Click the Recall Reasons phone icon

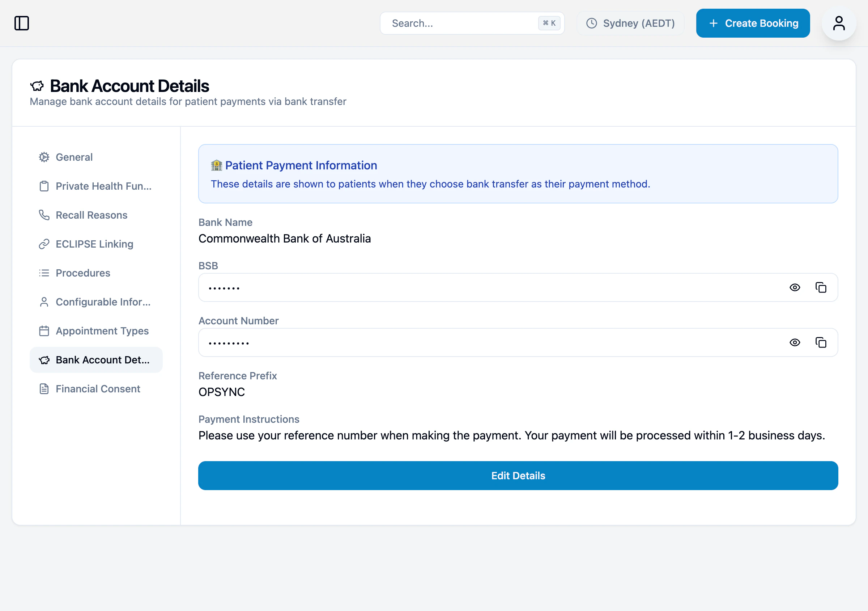[x=44, y=215]
